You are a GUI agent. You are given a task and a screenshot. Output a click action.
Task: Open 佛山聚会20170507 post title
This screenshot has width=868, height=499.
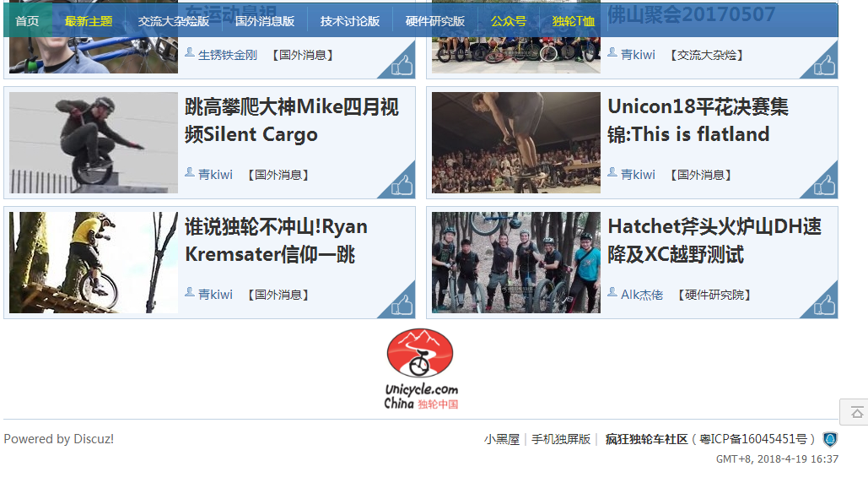pyautogui.click(x=692, y=14)
